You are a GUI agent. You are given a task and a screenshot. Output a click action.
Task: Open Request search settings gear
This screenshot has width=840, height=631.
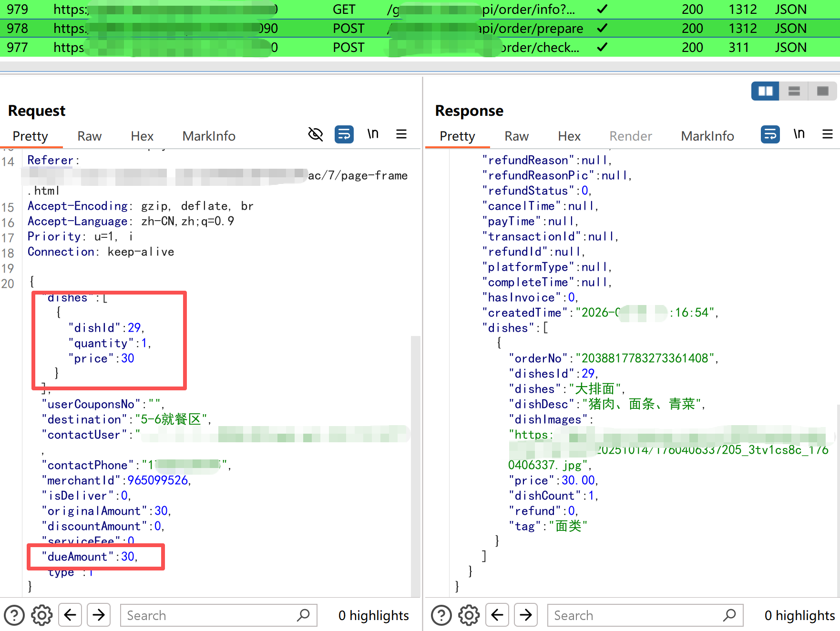42,615
